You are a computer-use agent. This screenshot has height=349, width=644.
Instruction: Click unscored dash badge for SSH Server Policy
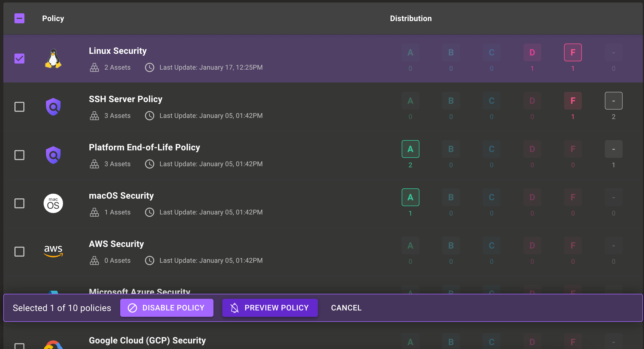tap(613, 101)
